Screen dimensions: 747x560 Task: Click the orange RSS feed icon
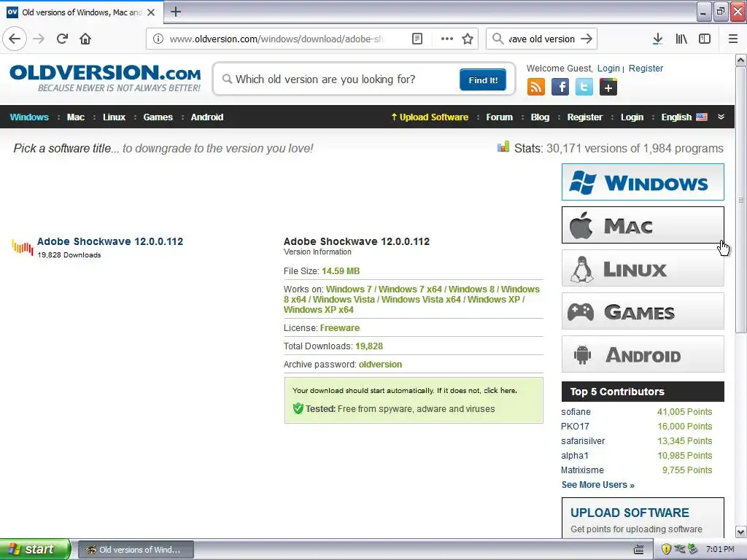536,87
